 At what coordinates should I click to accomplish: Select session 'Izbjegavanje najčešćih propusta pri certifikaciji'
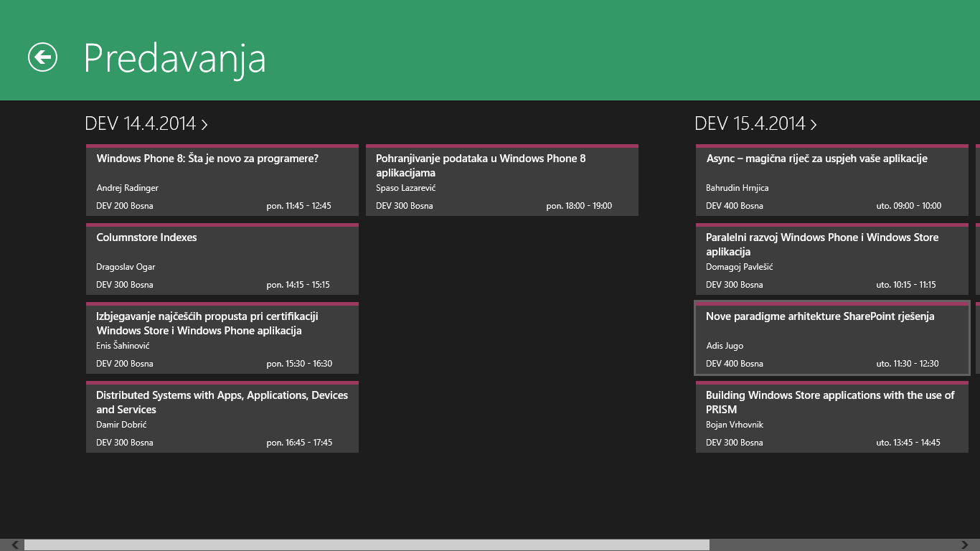pyautogui.click(x=222, y=338)
